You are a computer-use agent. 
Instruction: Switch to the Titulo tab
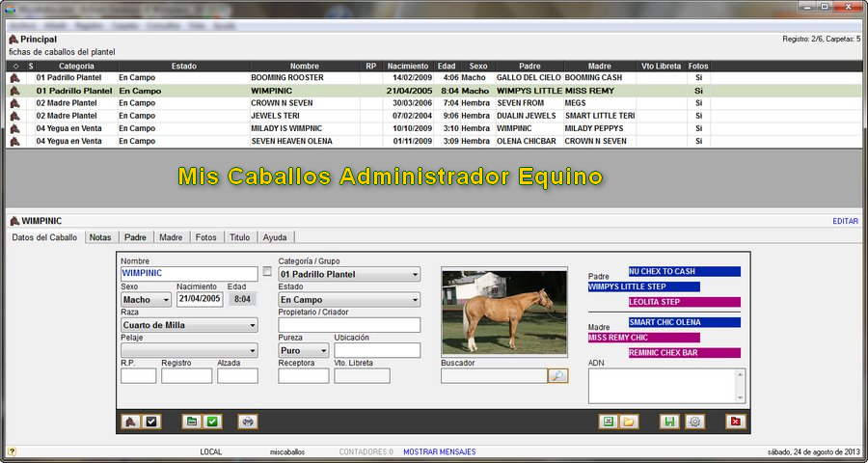pyautogui.click(x=240, y=237)
